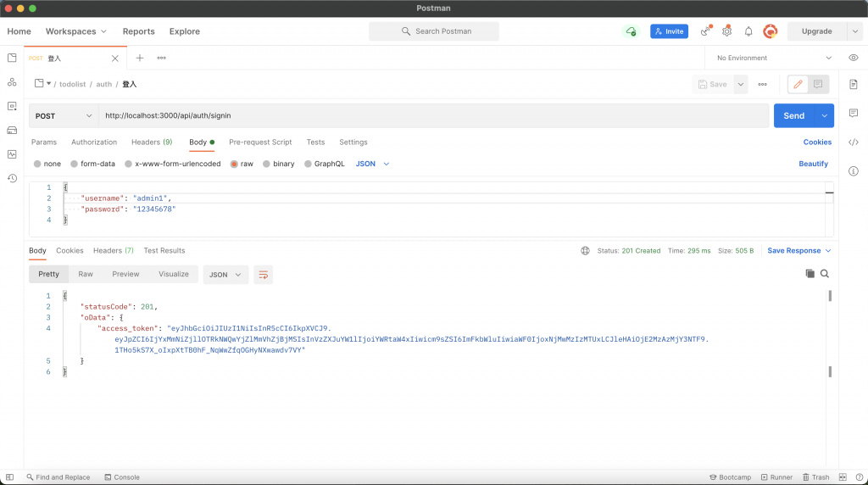868x485 pixels.
Task: Open the Save Response dropdown
Action: click(x=799, y=251)
